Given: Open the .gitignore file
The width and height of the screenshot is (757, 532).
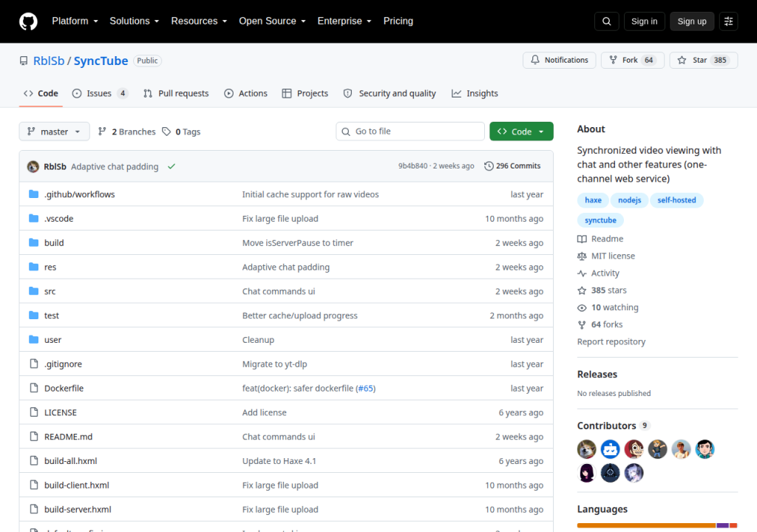Looking at the screenshot, I should (64, 364).
